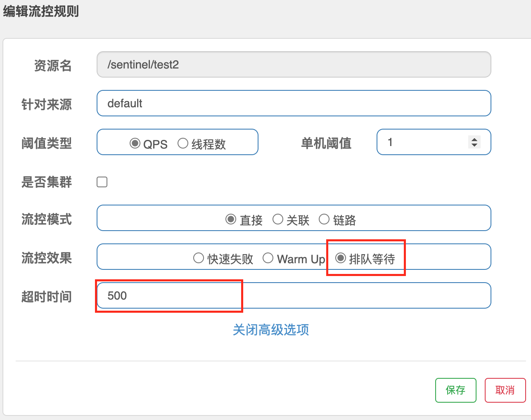The width and height of the screenshot is (531, 420).
Task: Select 排队等待 queueing effect
Action: (x=340, y=258)
